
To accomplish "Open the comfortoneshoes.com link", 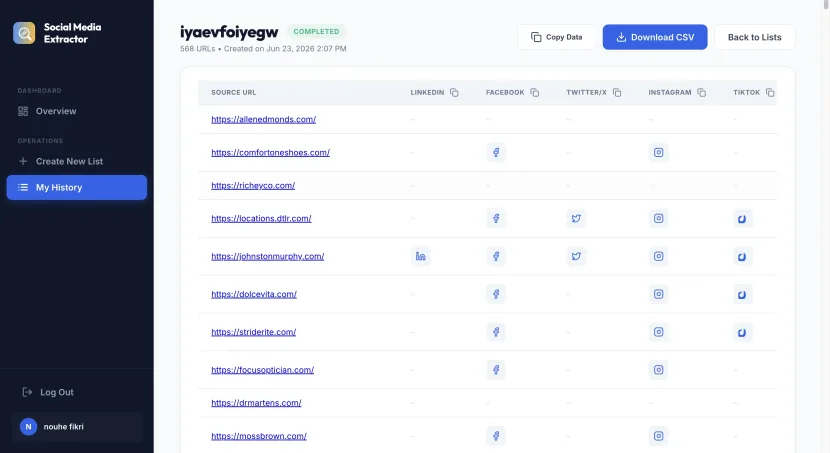I will coord(270,152).
